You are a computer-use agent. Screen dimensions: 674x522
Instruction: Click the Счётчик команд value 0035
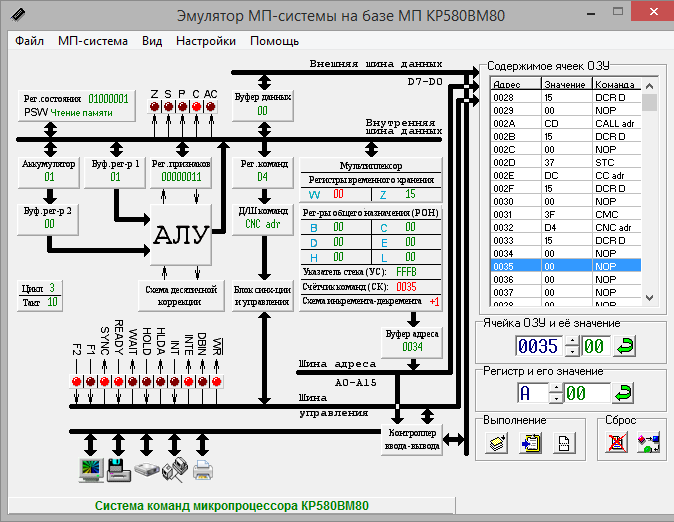click(406, 287)
